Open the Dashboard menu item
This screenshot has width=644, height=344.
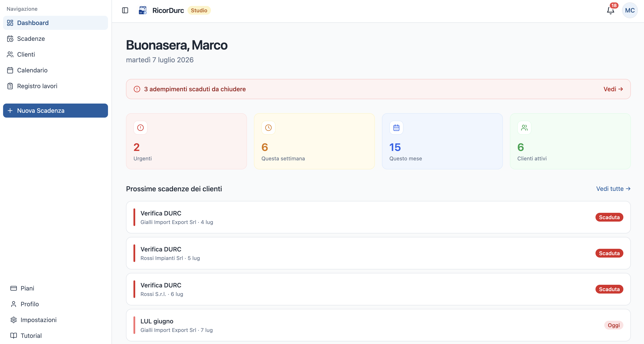click(56, 23)
